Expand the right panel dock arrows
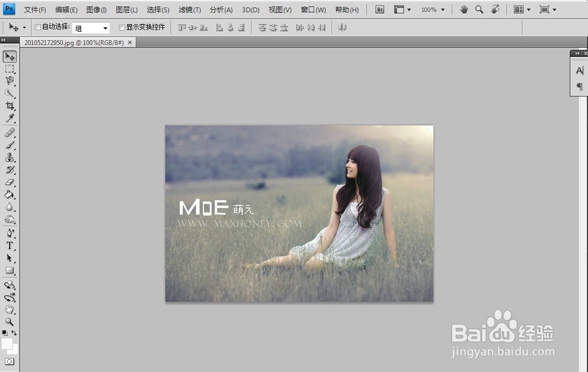Image resolution: width=588 pixels, height=372 pixels. (577, 53)
